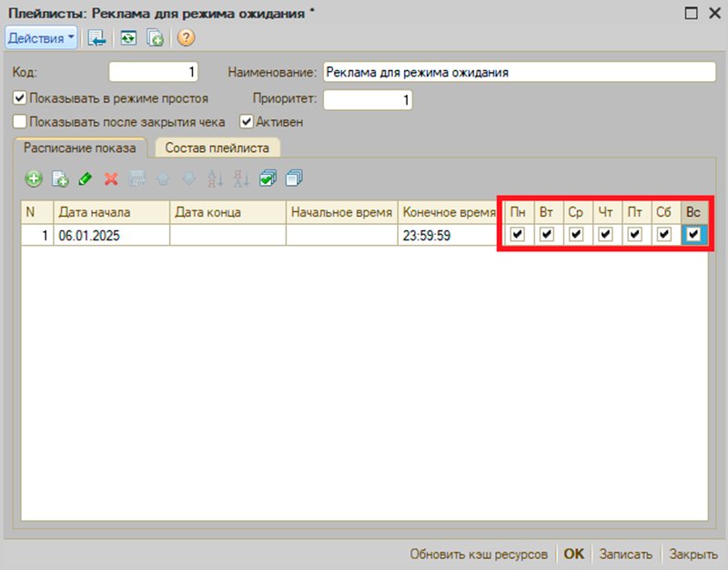Screen dimensions: 728x570
Task: Save using the Записать button
Action: coord(625,555)
